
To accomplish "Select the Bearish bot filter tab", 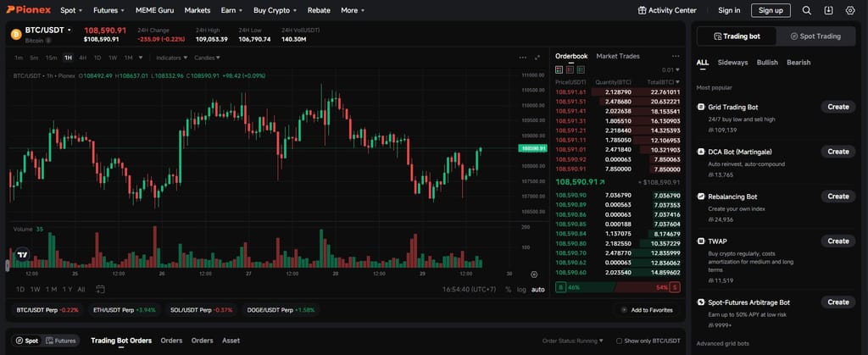I will pyautogui.click(x=798, y=63).
